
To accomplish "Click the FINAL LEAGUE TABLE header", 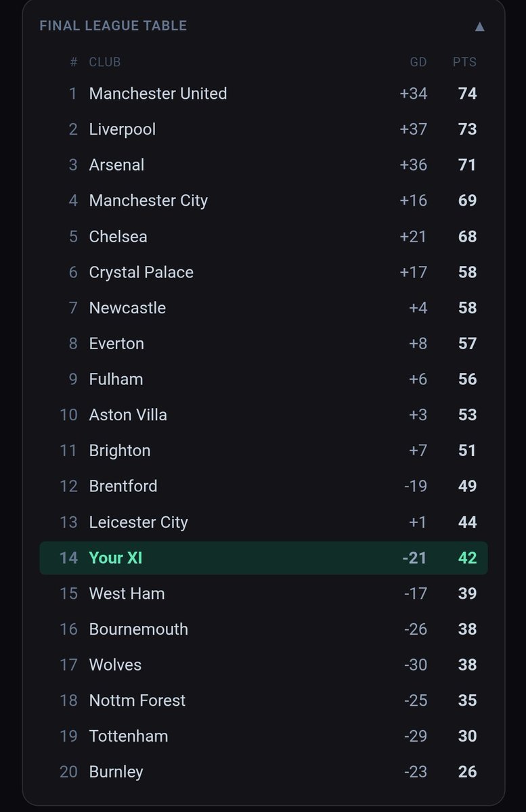I will 113,26.
